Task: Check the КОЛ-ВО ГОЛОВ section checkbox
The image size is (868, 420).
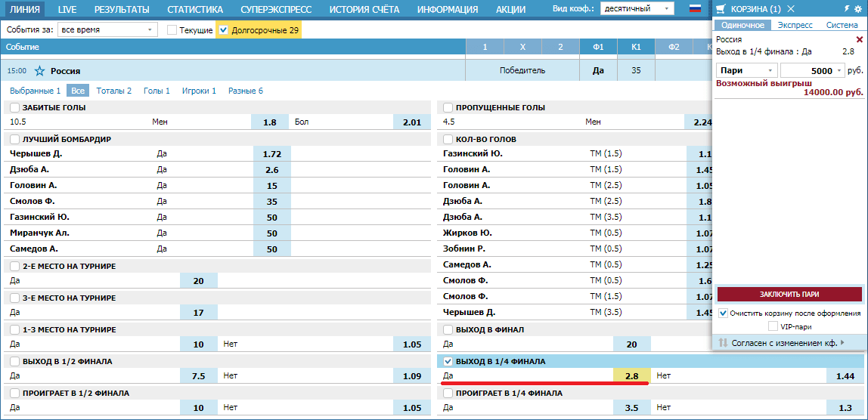Action: coord(448,139)
